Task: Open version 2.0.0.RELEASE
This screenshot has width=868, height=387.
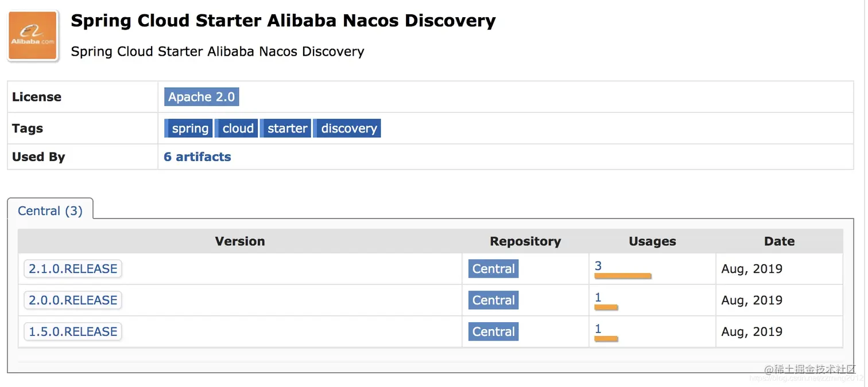Action: pyautogui.click(x=73, y=300)
